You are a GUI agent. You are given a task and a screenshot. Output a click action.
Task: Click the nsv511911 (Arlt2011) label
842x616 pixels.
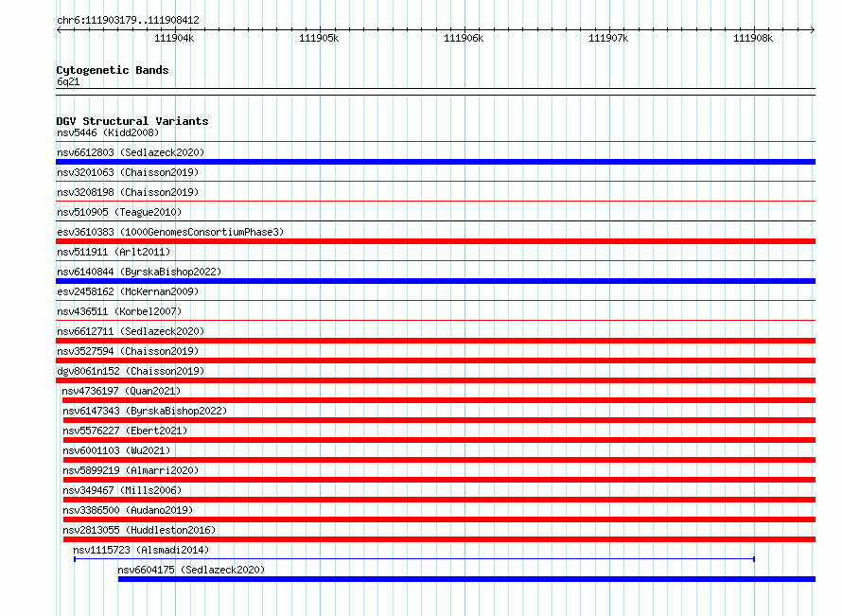pos(114,252)
